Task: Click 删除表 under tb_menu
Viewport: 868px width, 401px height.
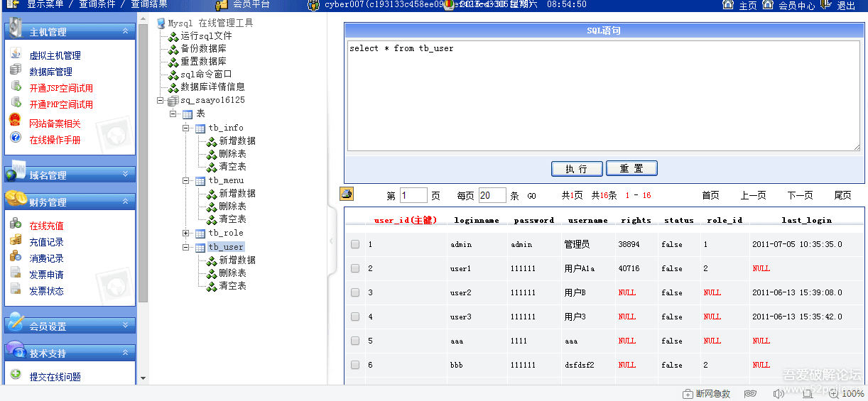Action: coord(232,207)
